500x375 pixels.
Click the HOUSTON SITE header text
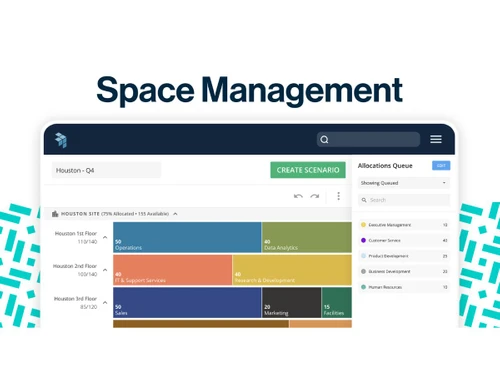coord(80,214)
